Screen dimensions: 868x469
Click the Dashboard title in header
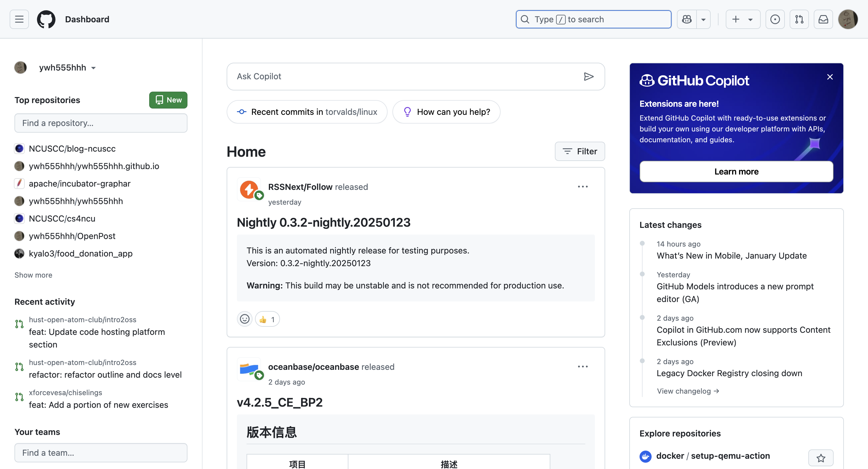87,19
